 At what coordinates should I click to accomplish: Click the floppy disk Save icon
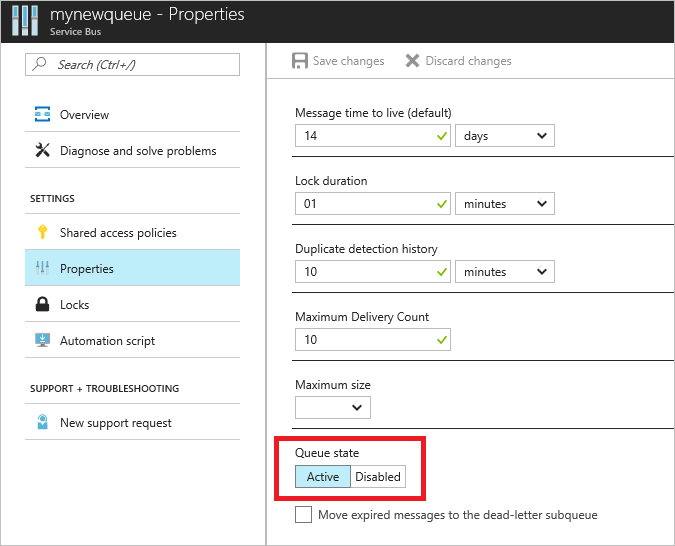(x=300, y=61)
